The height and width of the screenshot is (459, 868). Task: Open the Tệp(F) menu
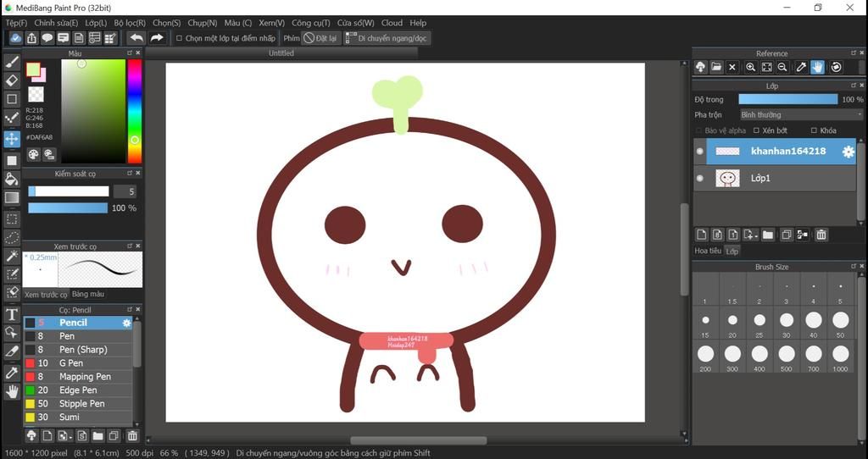pyautogui.click(x=16, y=23)
